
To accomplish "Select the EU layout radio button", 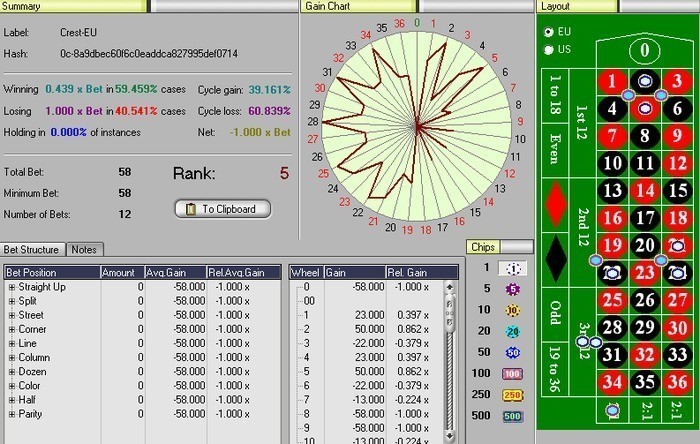I will pyautogui.click(x=547, y=31).
